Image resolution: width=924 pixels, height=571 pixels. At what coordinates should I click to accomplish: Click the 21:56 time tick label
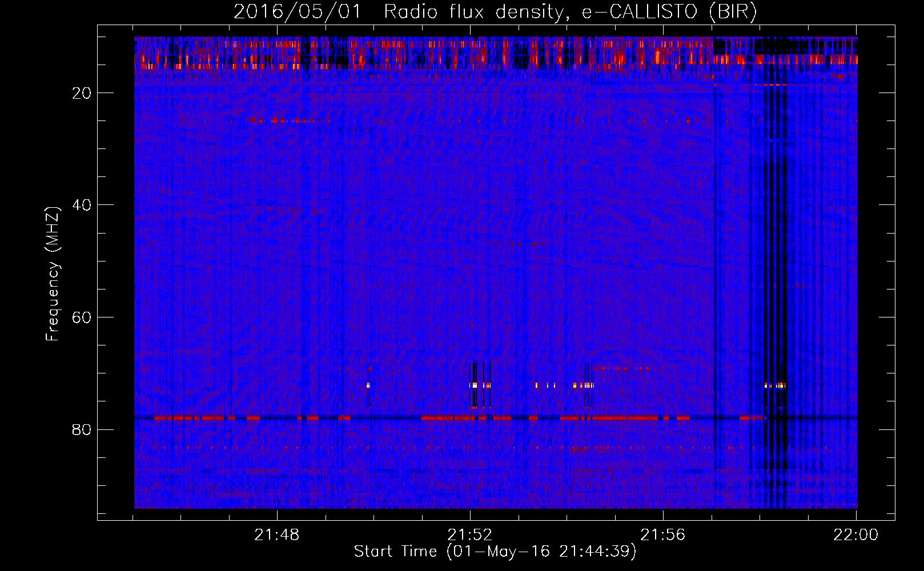pos(663,535)
